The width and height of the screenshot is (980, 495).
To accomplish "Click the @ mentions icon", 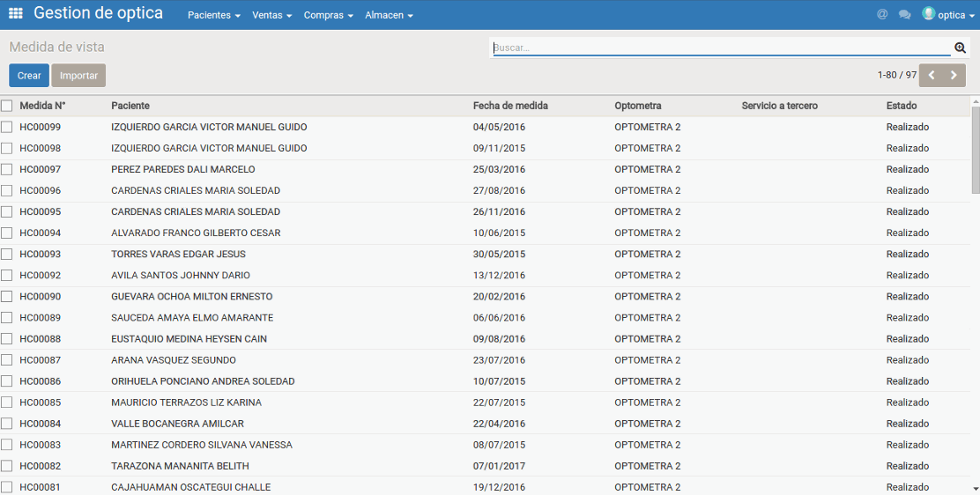I will (x=882, y=15).
